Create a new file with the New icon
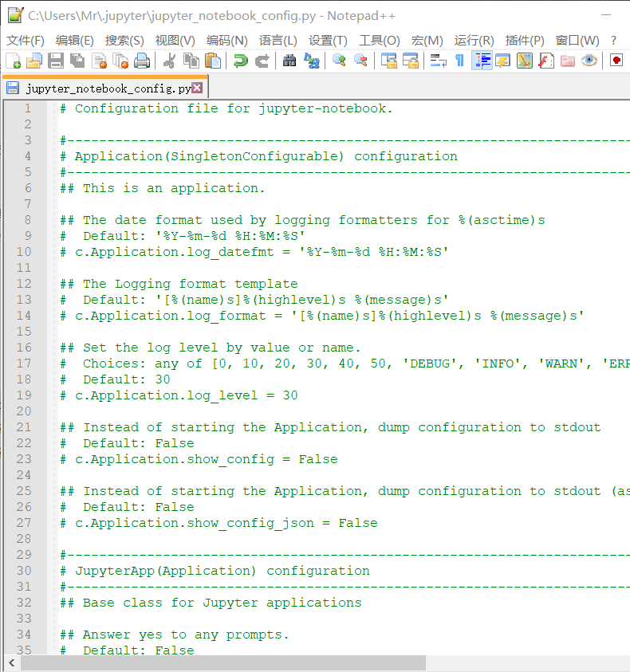The image size is (630, 672). coord(14,61)
